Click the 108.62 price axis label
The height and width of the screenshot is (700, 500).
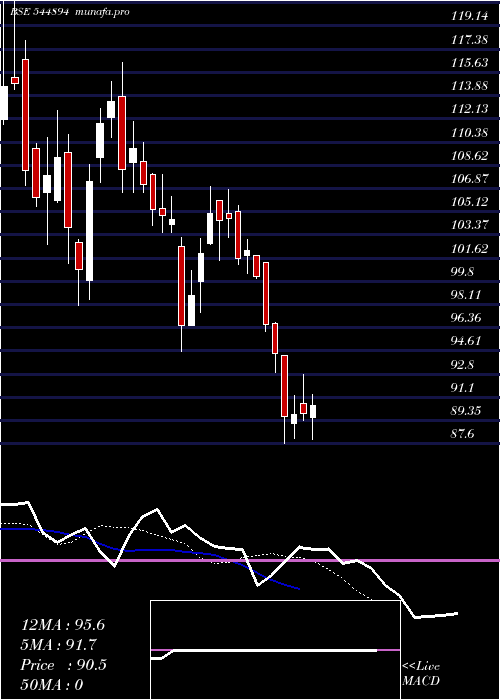tap(469, 156)
